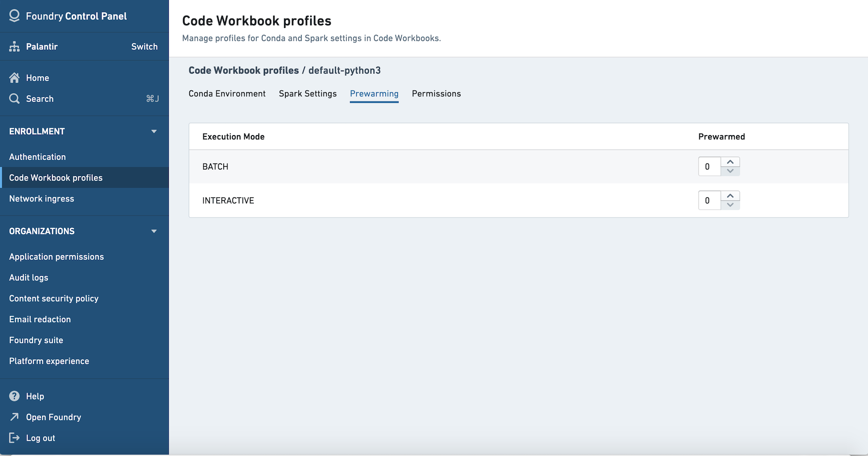Image resolution: width=868 pixels, height=456 pixels.
Task: Open the Conda Environment tab
Action: [227, 94]
